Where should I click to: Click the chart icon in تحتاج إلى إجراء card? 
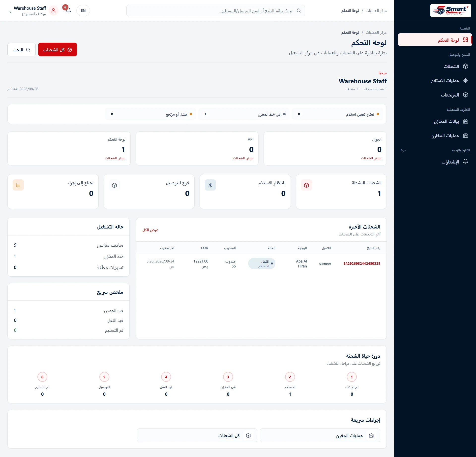18,185
